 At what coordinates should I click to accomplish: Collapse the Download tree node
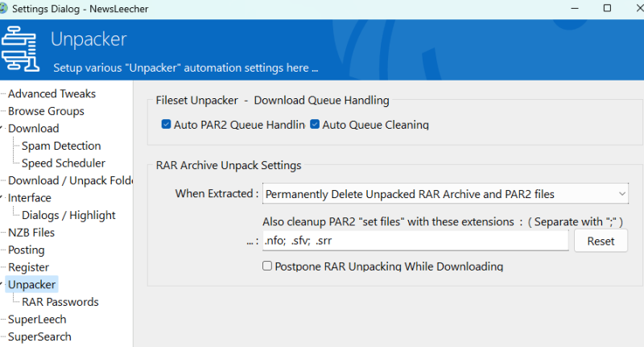[x=2, y=129]
